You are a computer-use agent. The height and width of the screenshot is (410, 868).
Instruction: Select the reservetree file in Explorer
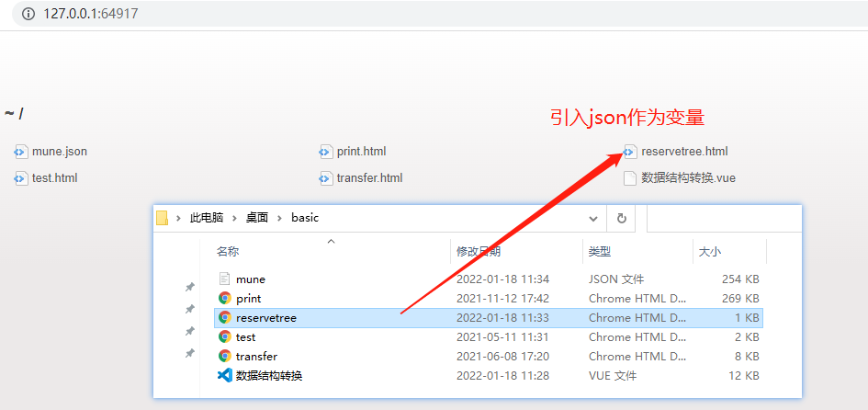pos(489,318)
